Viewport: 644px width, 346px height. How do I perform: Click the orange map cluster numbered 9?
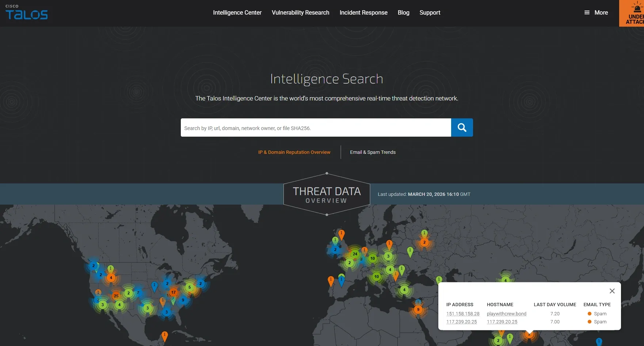tap(418, 310)
